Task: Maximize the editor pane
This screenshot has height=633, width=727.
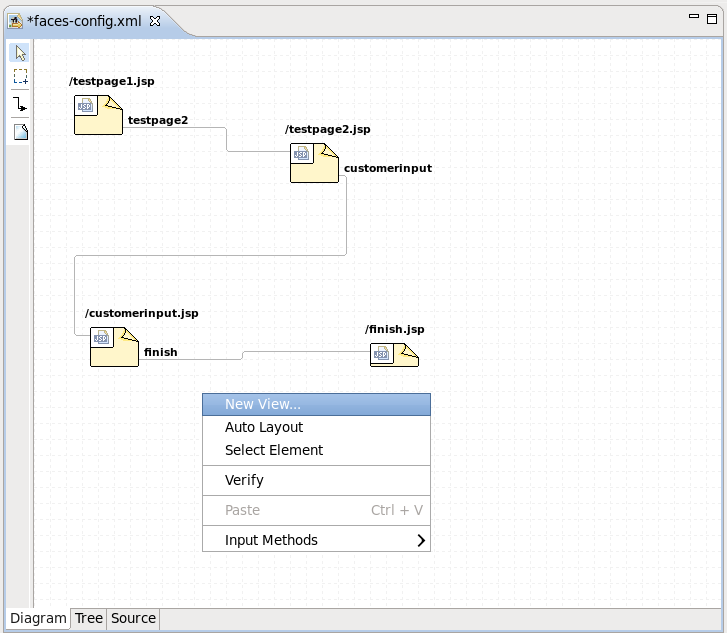Action: pyautogui.click(x=713, y=18)
